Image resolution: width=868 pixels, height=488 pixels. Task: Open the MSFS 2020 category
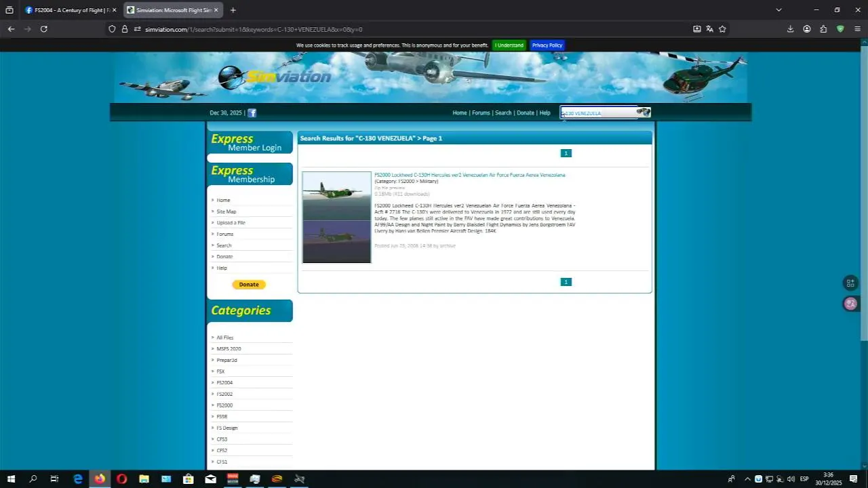(x=229, y=349)
